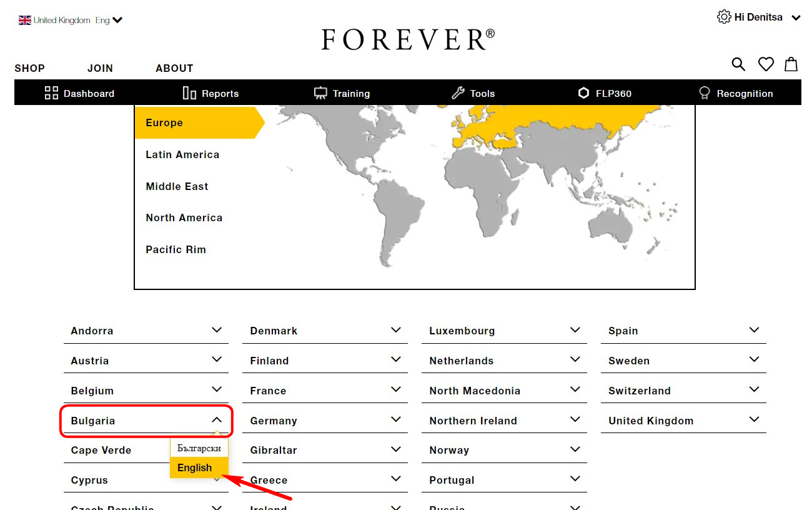Open the ABOUT menu
The image size is (812, 510).
coord(174,68)
